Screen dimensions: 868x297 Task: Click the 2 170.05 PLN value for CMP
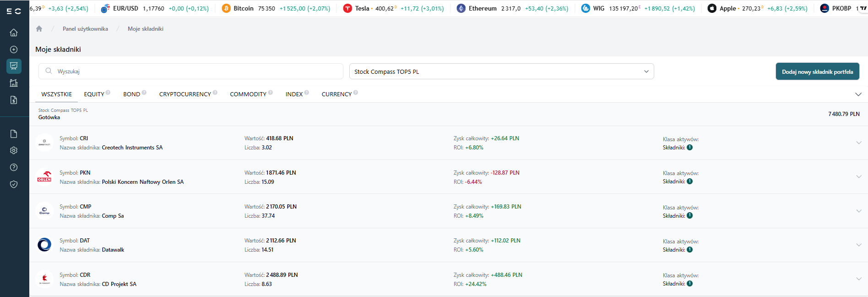pos(282,207)
